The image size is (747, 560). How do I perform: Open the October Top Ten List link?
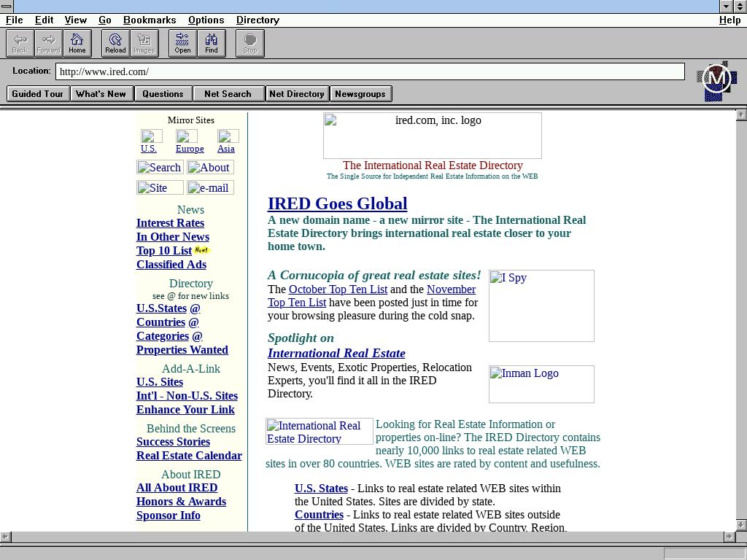(338, 289)
